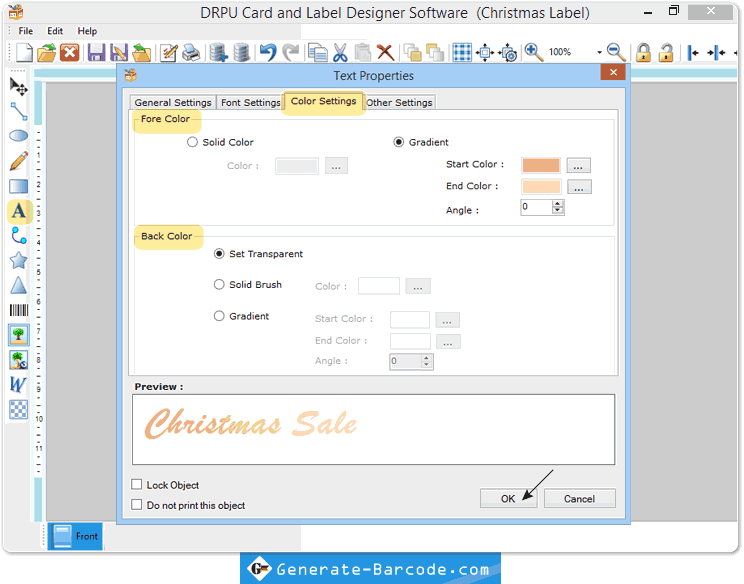The image size is (744, 584).
Task: Create a new blank document from toolbar
Action: (24, 52)
